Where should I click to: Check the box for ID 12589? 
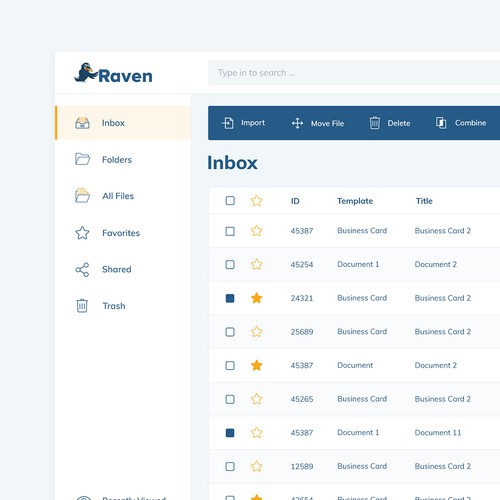(230, 467)
